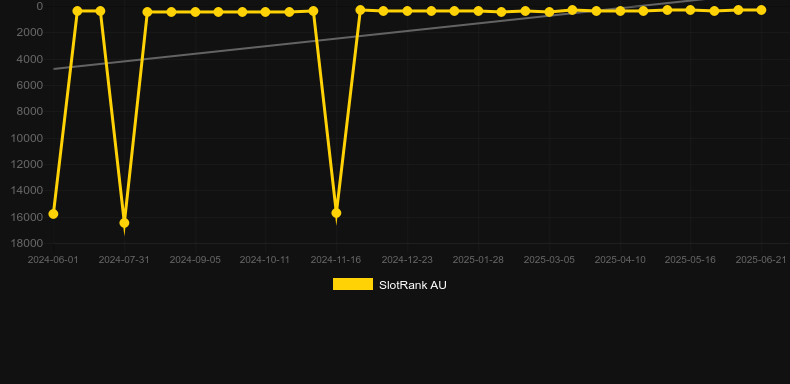
Task: Click the 2025-06-21 x-axis date label
Action: (761, 260)
